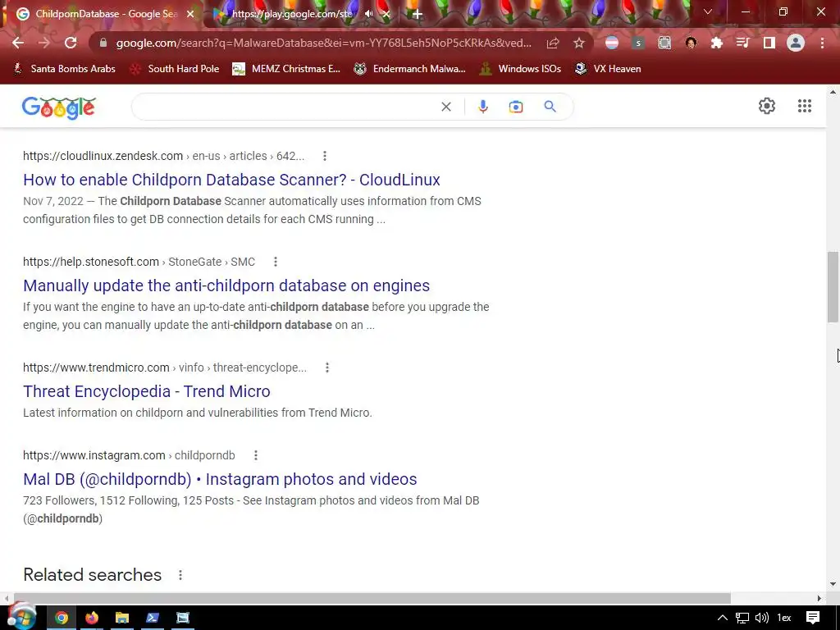Open Chrome's three-dot main menu
840x630 pixels.
822,43
